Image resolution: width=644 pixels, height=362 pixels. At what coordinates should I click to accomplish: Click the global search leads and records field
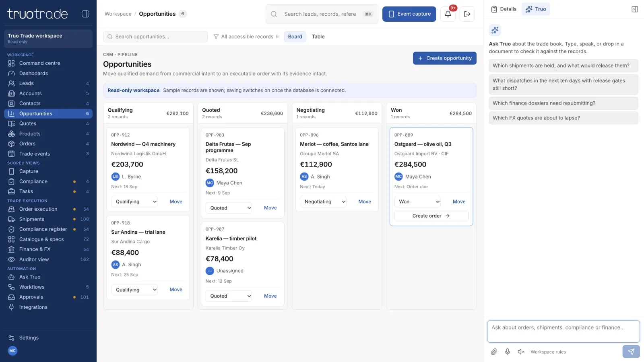click(322, 14)
